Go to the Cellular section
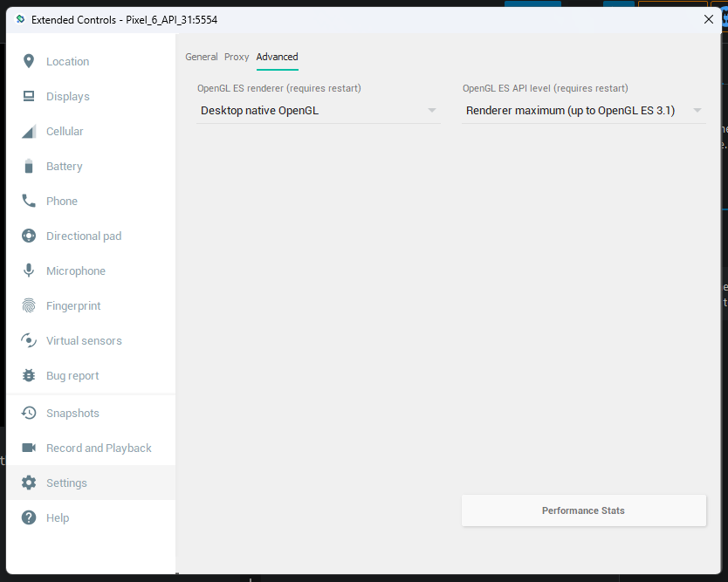This screenshot has height=582, width=728. pyautogui.click(x=65, y=132)
